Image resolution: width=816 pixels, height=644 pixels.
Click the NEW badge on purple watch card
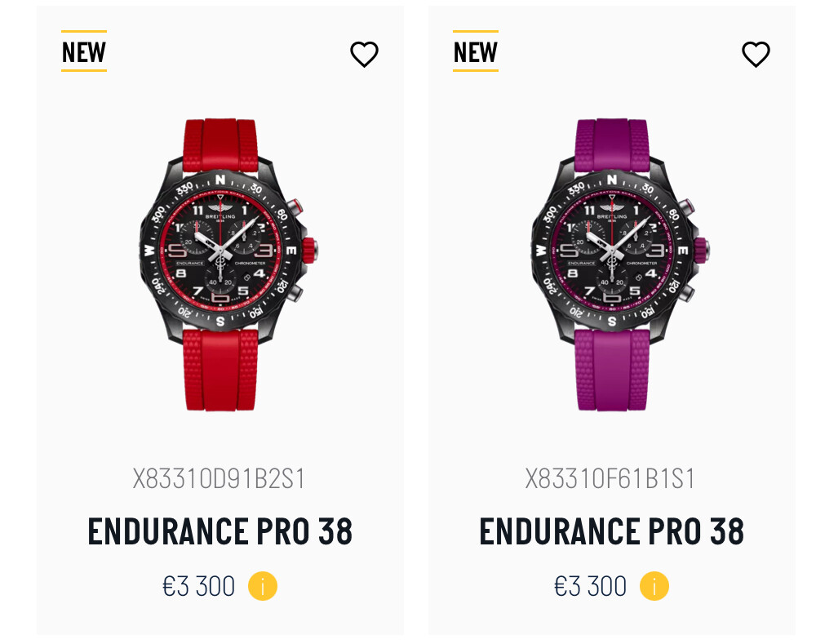[x=476, y=51]
